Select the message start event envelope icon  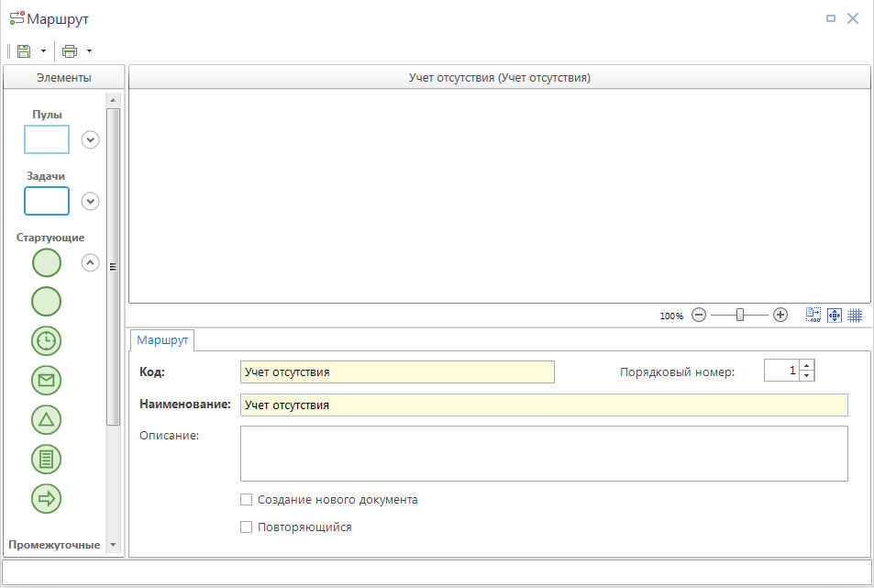point(47,380)
